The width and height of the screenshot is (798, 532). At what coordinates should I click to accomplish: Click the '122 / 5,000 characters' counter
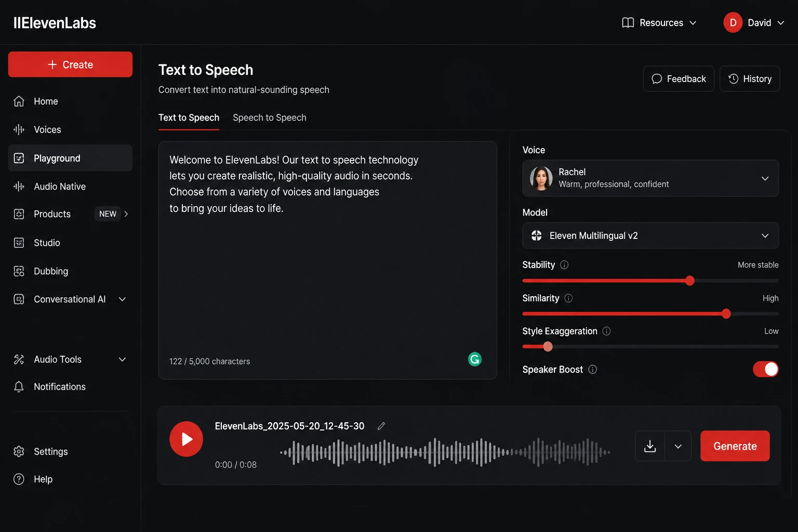[209, 361]
